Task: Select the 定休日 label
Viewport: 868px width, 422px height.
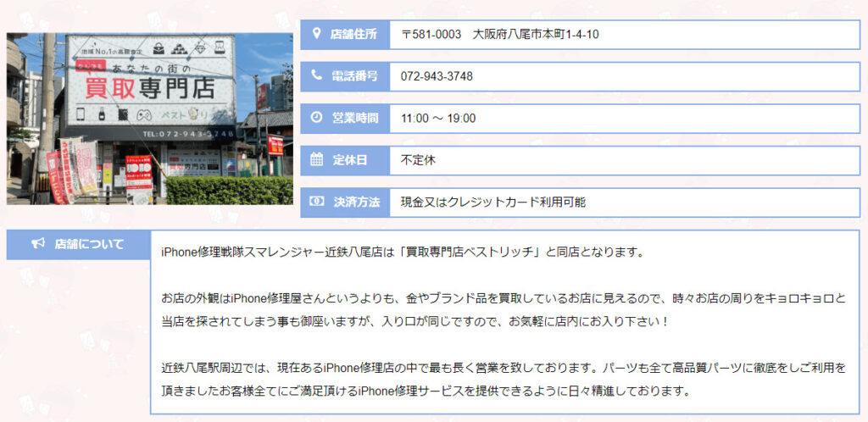Action: pyautogui.click(x=349, y=160)
